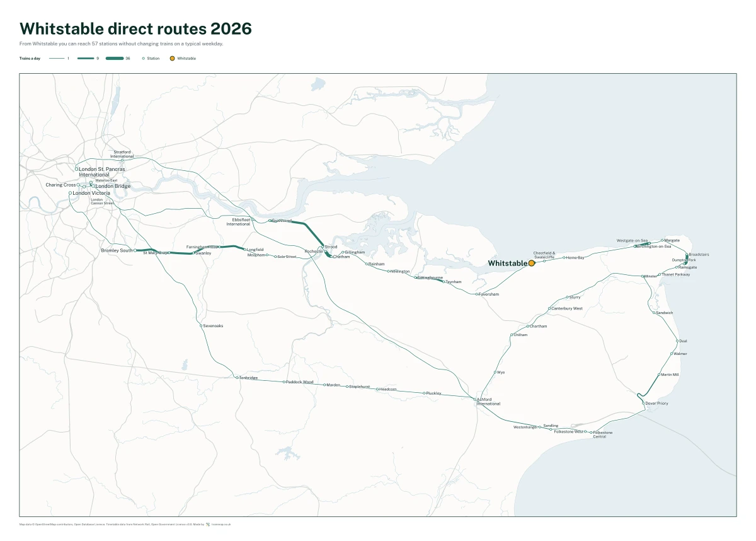Image resolution: width=756 pixels, height=541 pixels.
Task: Click the 'Marden' station label
Action: click(x=333, y=385)
